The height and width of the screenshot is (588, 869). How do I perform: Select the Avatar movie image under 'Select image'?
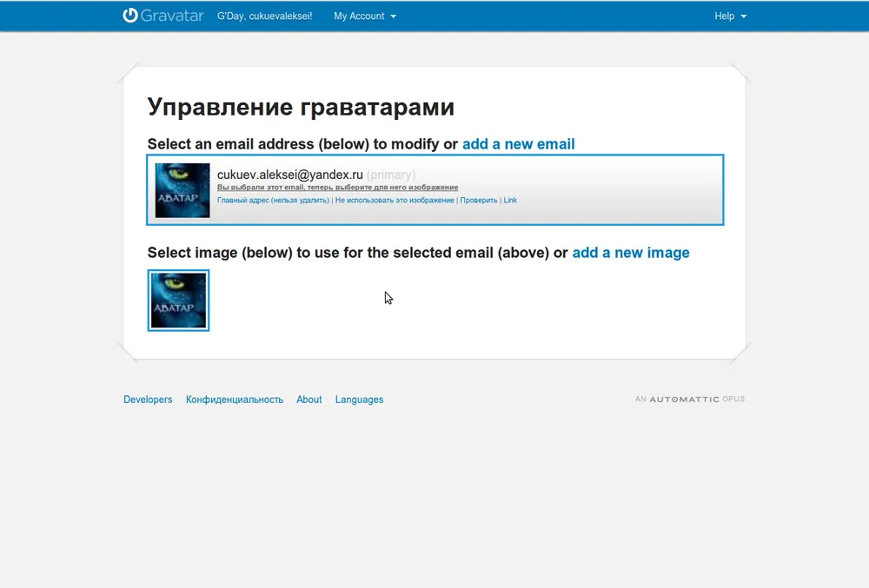pyautogui.click(x=178, y=301)
